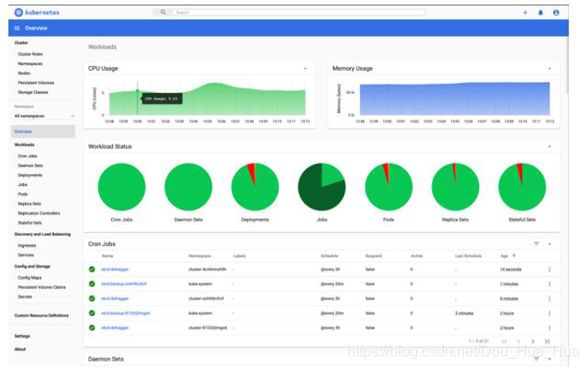The height and width of the screenshot is (368, 588).
Task: Select Overview in the sidebar
Action: [43, 132]
